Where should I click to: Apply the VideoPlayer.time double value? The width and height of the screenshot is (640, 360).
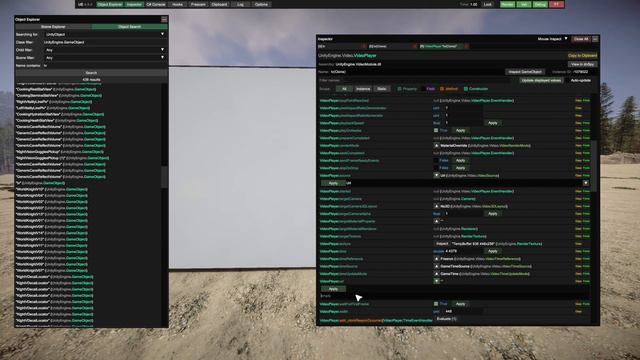[493, 251]
